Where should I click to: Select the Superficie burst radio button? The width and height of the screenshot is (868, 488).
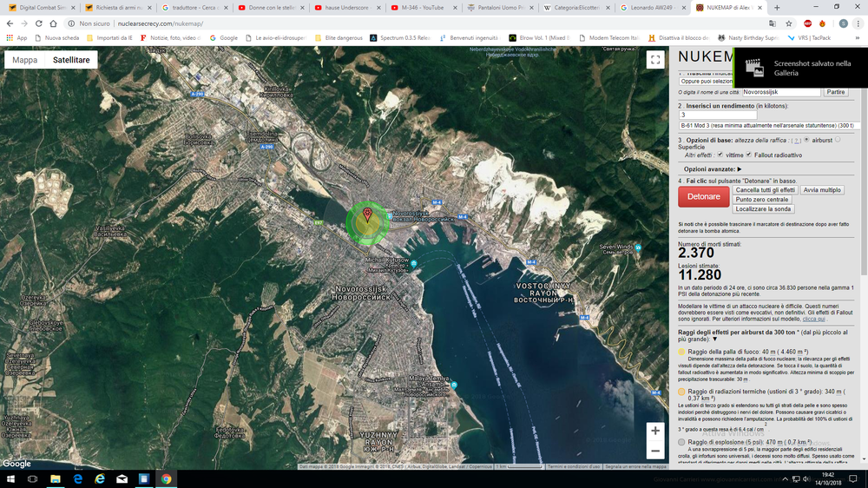(838, 140)
